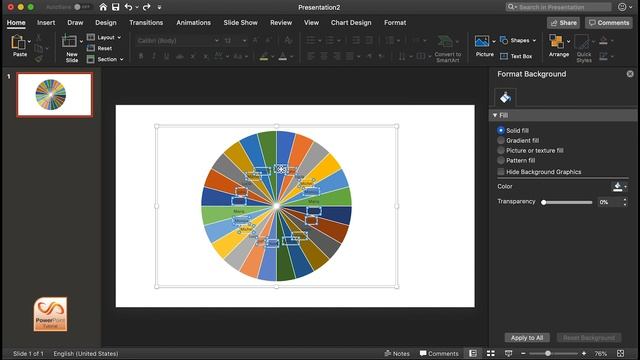Switch to the Draw tab
This screenshot has height=360, width=640.
75,23
